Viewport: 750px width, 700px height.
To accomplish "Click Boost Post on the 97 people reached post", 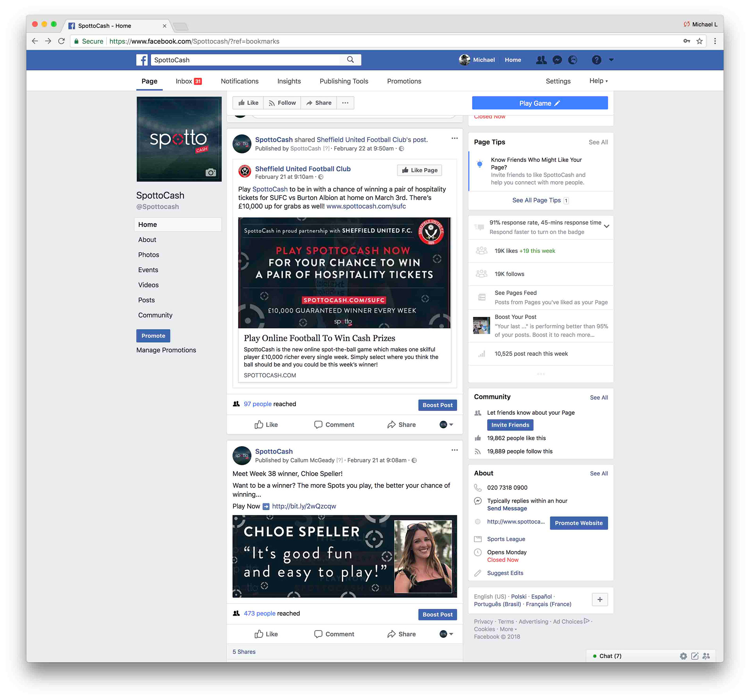I will point(437,405).
